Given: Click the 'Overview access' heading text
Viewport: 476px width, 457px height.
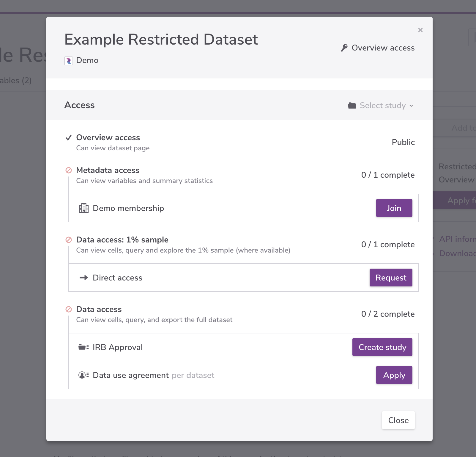Looking at the screenshot, I should click(108, 138).
